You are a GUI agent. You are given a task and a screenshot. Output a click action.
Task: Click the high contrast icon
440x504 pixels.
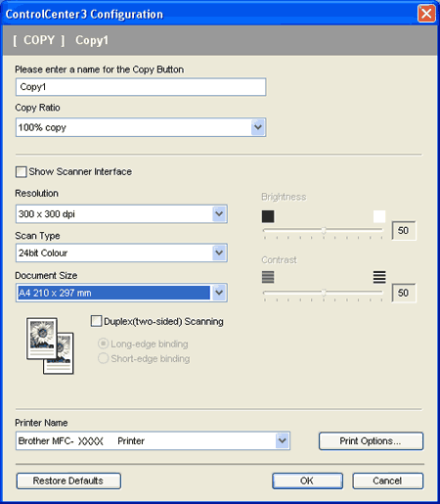click(379, 277)
